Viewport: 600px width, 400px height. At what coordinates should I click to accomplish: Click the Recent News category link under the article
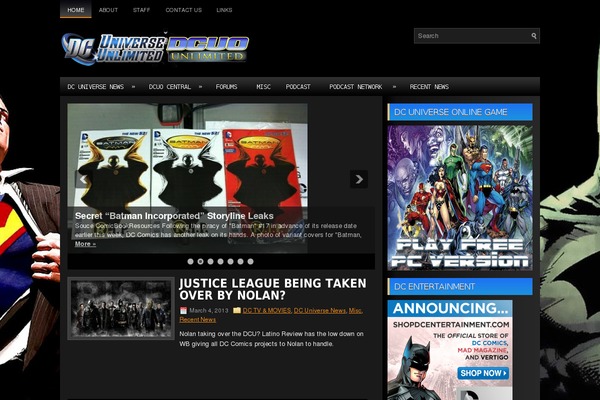tap(197, 320)
